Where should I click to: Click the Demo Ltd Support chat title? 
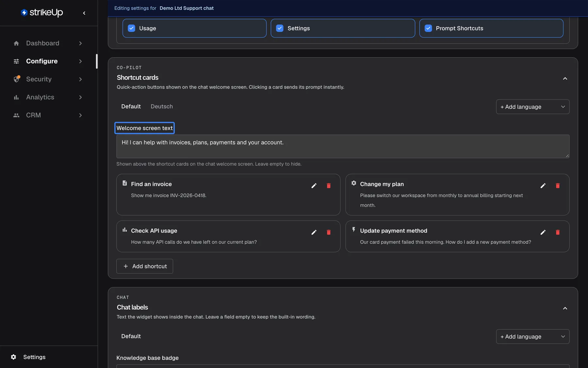[x=187, y=8]
